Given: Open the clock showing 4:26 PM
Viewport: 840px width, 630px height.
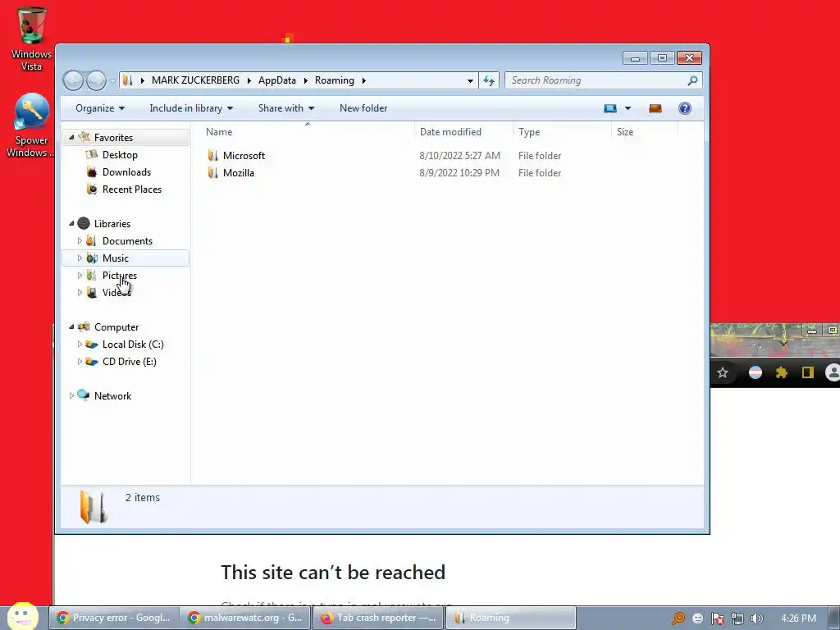Looking at the screenshot, I should [x=798, y=619].
